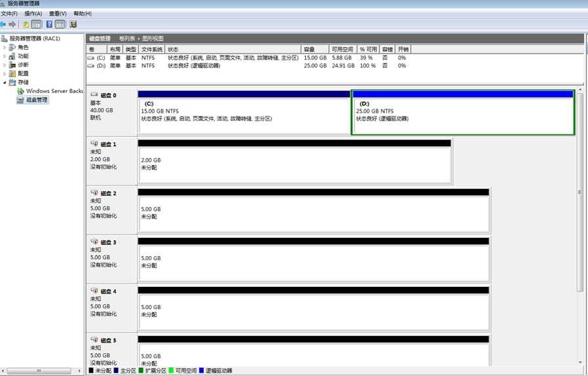Sort by the 可用空间 column header
Image resolution: width=588 pixels, height=376 pixels.
(343, 50)
